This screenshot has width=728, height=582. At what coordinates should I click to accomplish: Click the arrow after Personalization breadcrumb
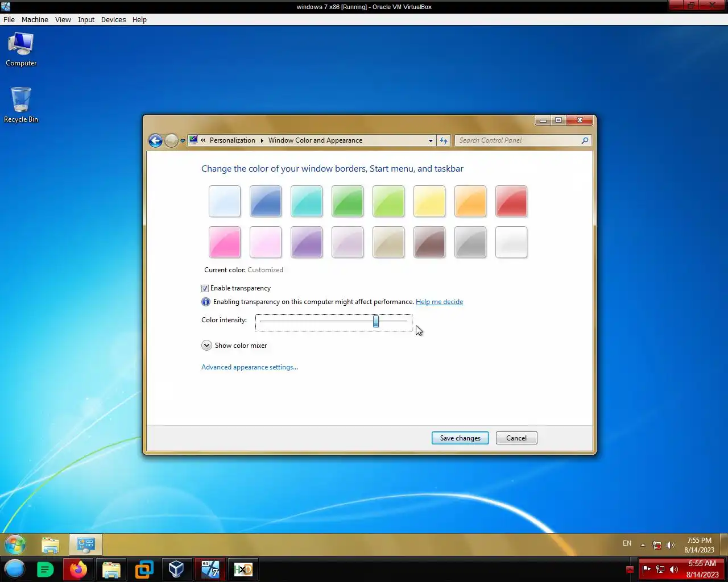pos(262,140)
